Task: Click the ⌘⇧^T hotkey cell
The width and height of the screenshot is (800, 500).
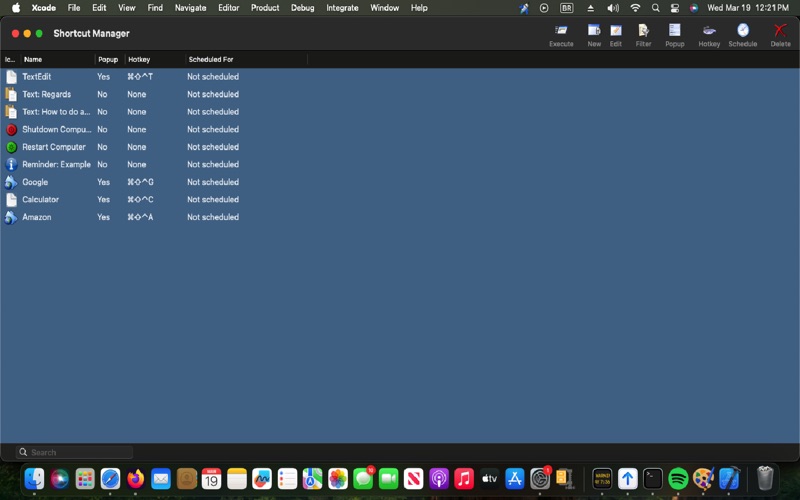Action: point(140,77)
